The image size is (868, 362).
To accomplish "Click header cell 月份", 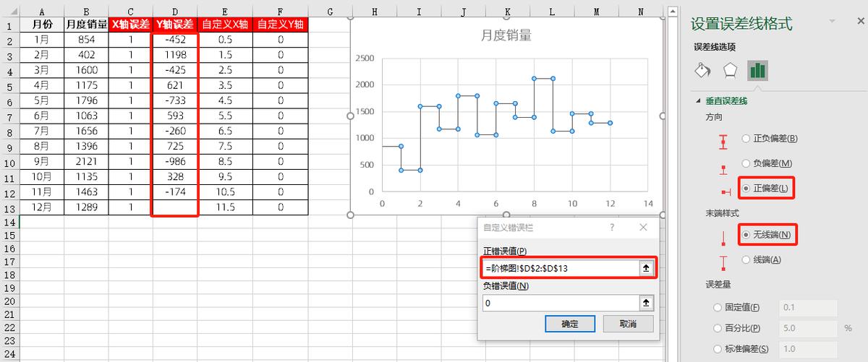I will click(41, 25).
